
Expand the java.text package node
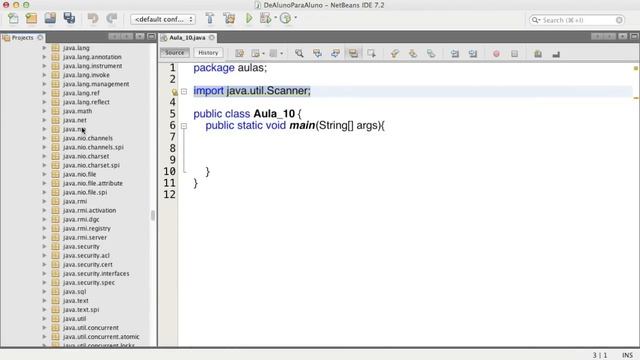(44, 300)
